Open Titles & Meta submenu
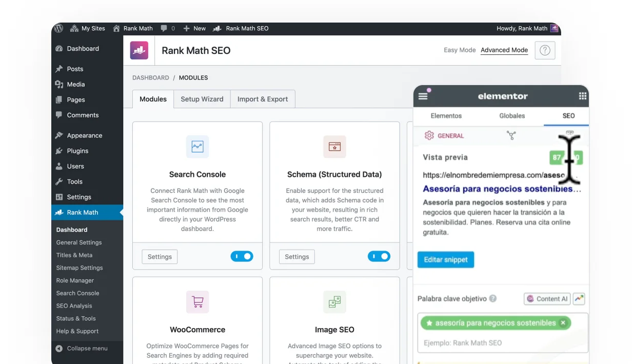The height and width of the screenshot is (364, 635). [74, 255]
